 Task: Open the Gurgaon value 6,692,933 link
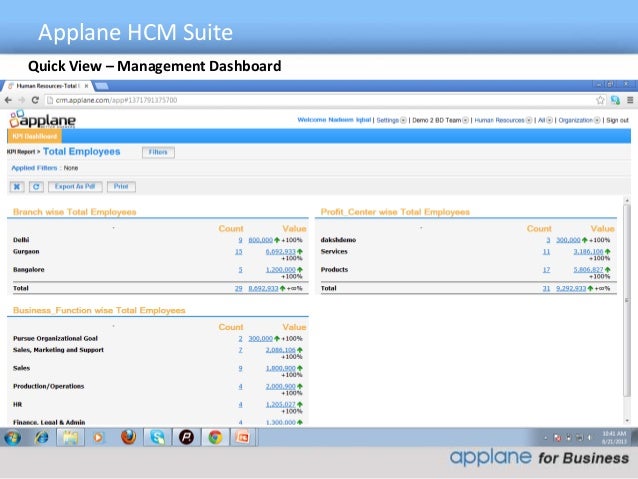[x=280, y=252]
